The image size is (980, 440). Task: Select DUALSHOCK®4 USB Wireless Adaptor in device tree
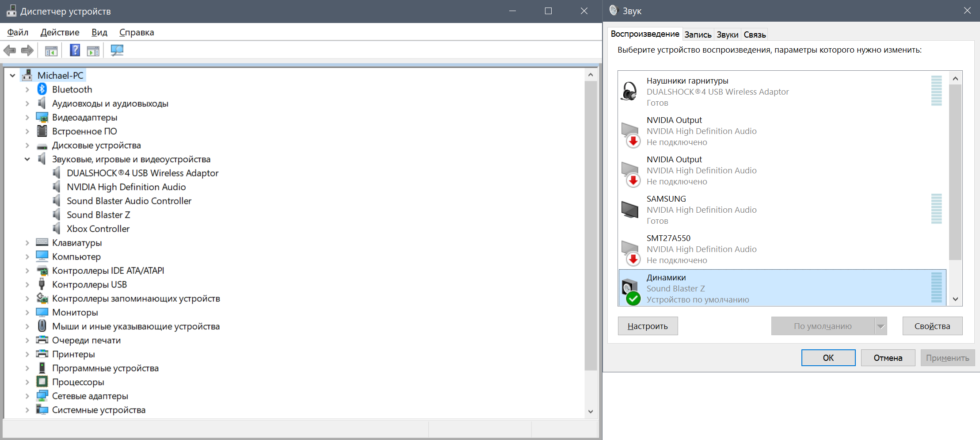pyautogui.click(x=142, y=173)
